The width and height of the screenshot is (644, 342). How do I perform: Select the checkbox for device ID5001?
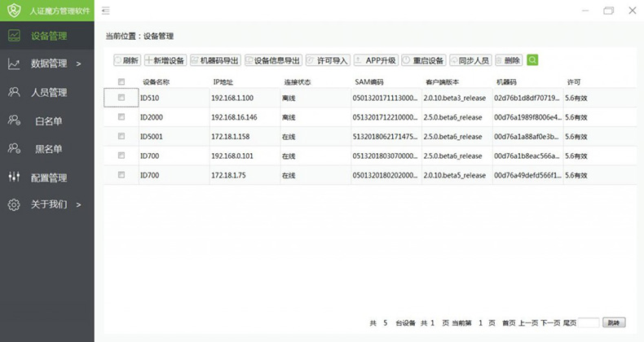coord(121,136)
